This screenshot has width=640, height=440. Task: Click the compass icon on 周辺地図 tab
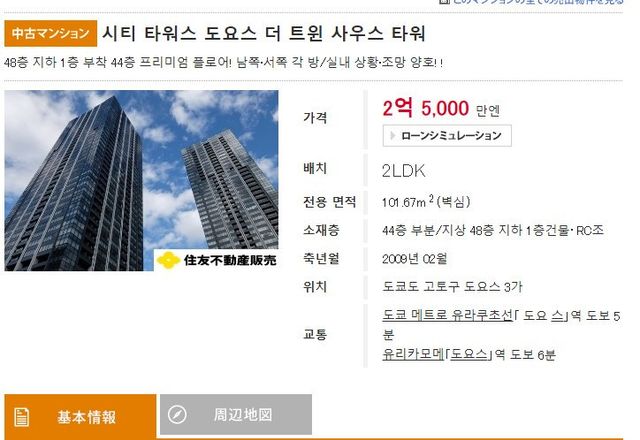coord(177,415)
